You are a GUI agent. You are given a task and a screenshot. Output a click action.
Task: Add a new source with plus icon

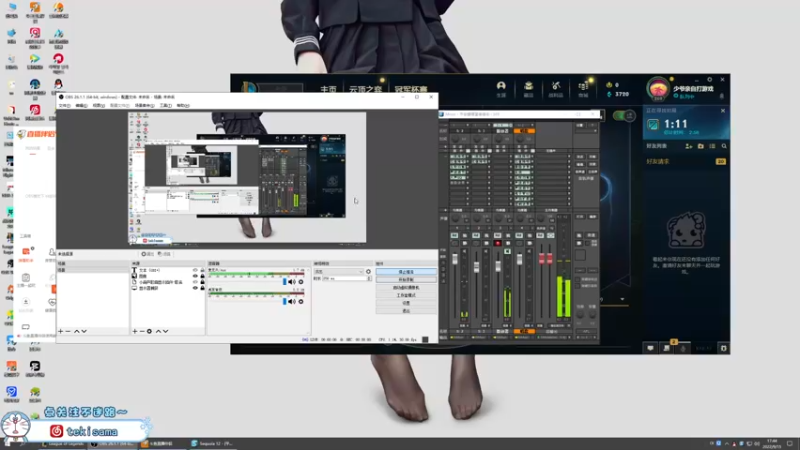[135, 331]
